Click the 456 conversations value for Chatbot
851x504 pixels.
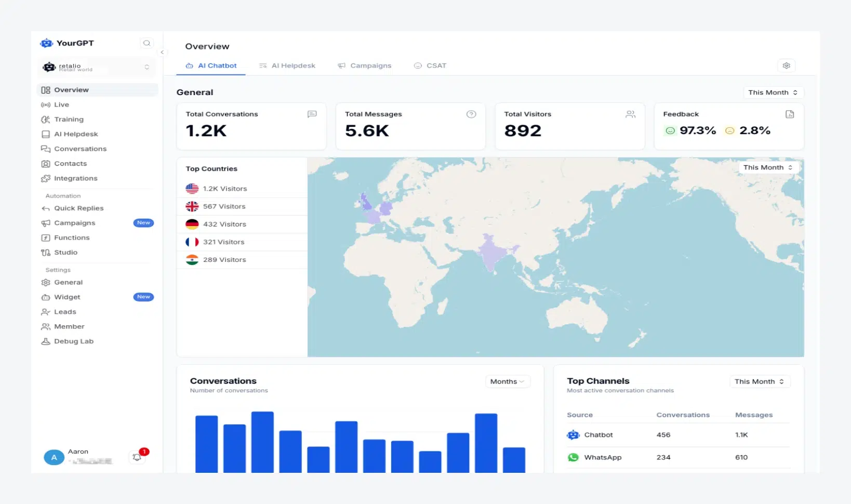pyautogui.click(x=663, y=435)
